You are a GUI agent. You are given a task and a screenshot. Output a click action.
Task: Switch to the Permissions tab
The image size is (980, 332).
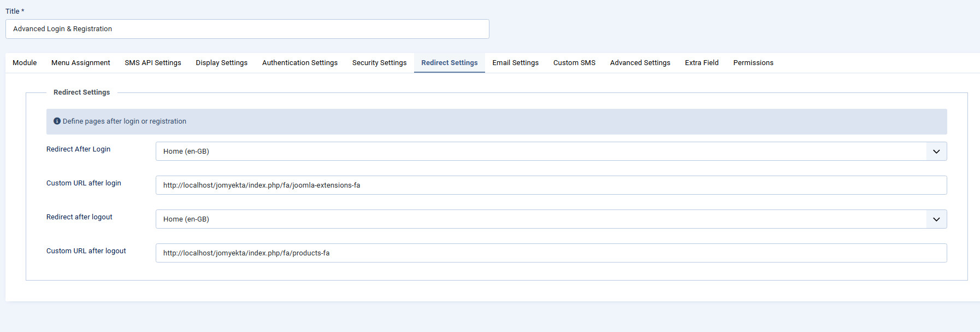coord(753,63)
